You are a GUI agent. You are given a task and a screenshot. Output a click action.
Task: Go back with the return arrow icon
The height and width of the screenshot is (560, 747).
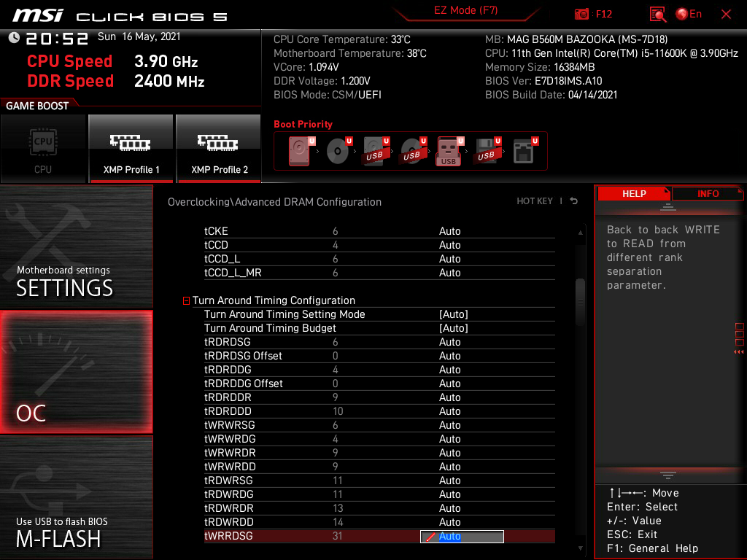click(574, 201)
